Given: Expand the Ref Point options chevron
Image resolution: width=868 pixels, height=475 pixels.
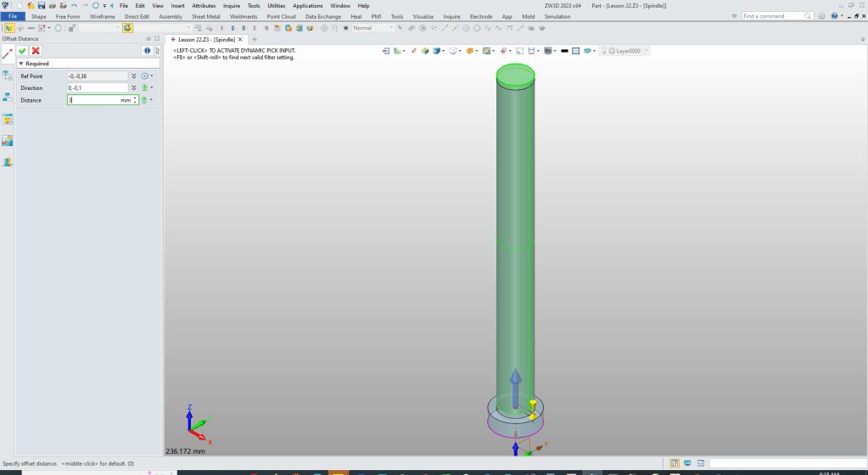Looking at the screenshot, I should (x=134, y=76).
